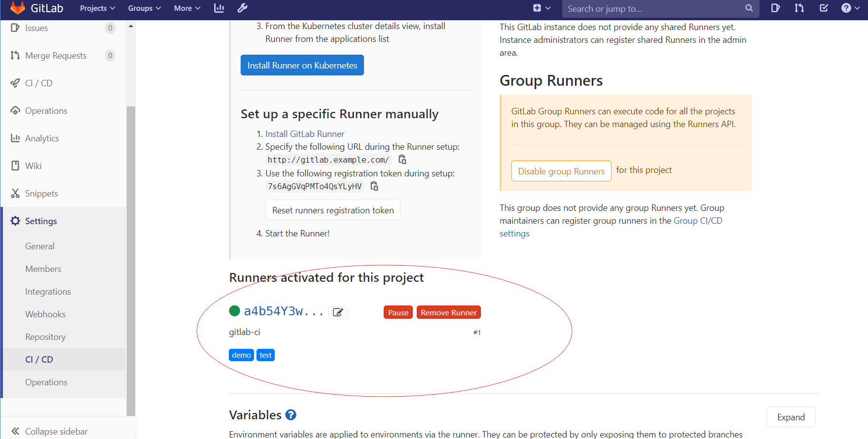
Task: Open Merge Requests in the sidebar
Action: click(x=63, y=56)
